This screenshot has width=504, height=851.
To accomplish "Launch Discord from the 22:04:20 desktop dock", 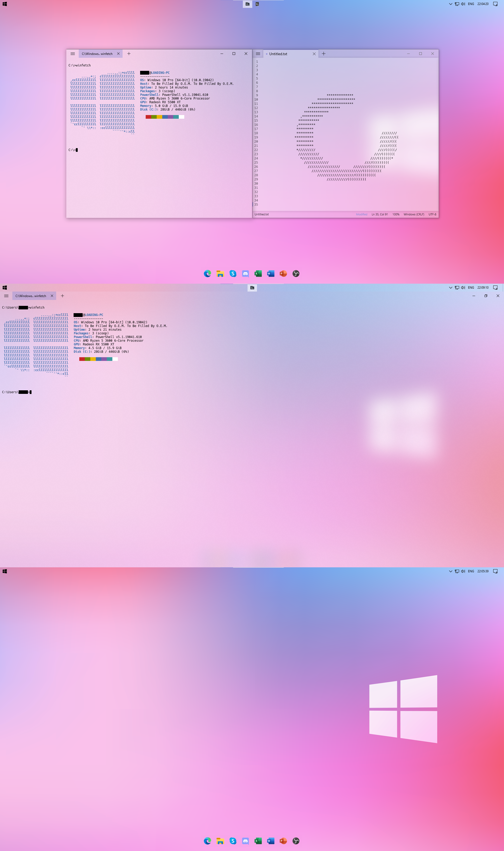I will click(x=245, y=274).
